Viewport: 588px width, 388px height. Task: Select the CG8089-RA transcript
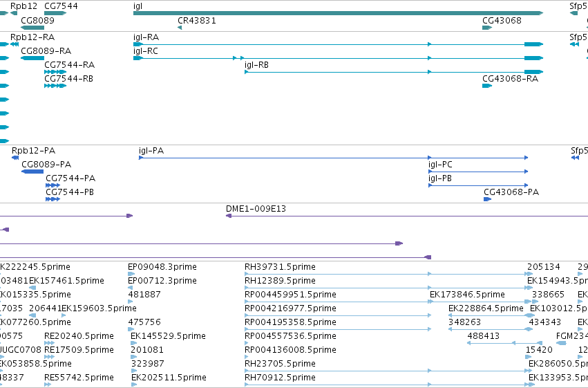(32, 58)
